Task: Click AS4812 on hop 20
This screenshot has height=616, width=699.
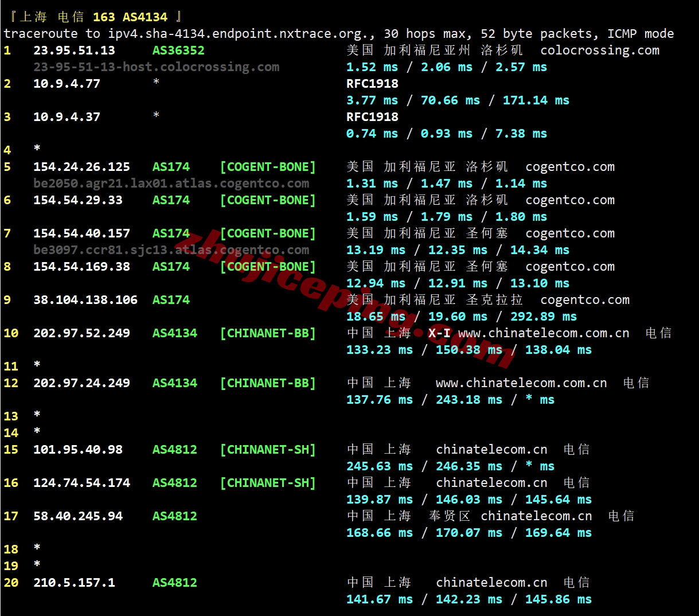Action: point(175,583)
